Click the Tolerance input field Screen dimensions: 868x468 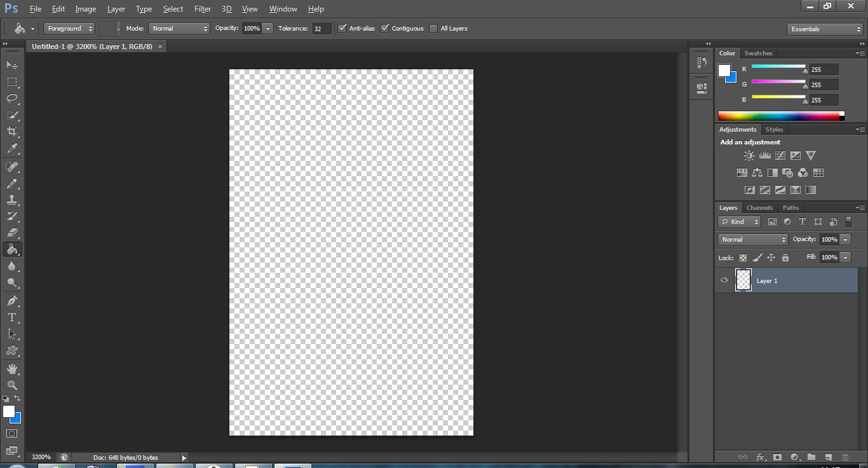322,29
